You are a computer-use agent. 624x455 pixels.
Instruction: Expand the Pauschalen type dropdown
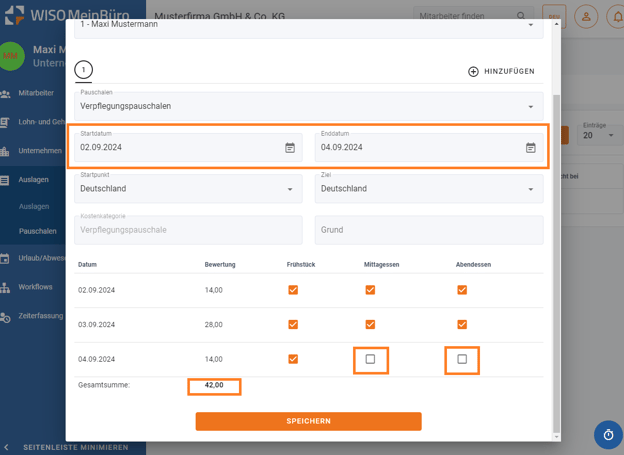point(531,106)
